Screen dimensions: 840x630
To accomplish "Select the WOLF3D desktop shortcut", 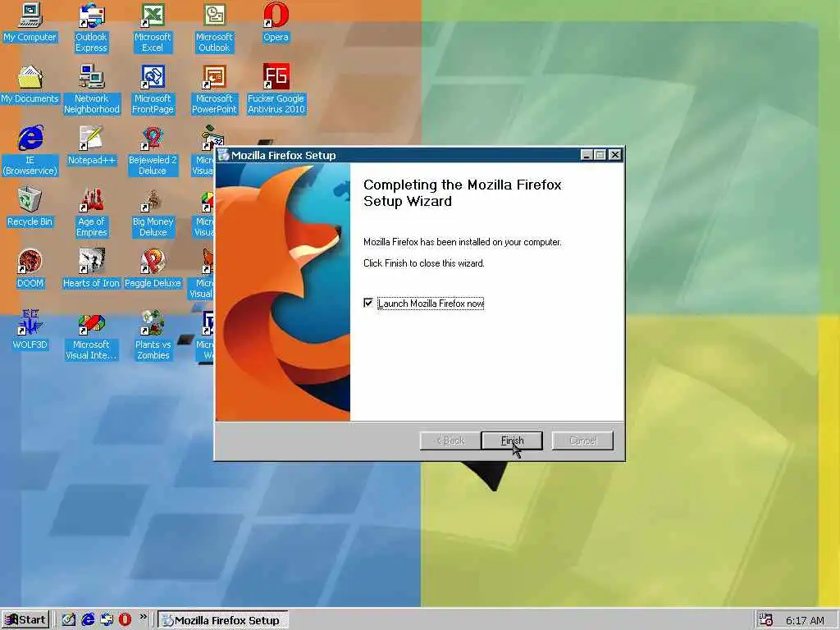I will (30, 330).
